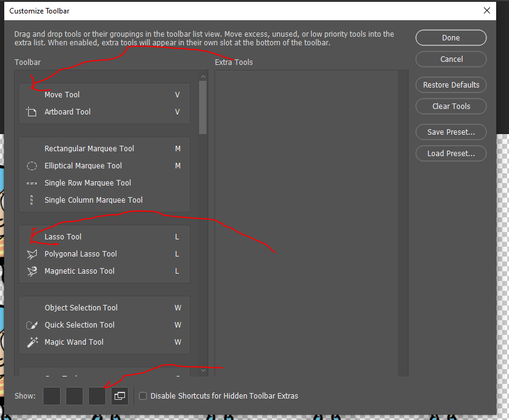Click the toolbar list scroll-down arrow
The width and height of the screenshot is (509, 420).
click(x=203, y=370)
